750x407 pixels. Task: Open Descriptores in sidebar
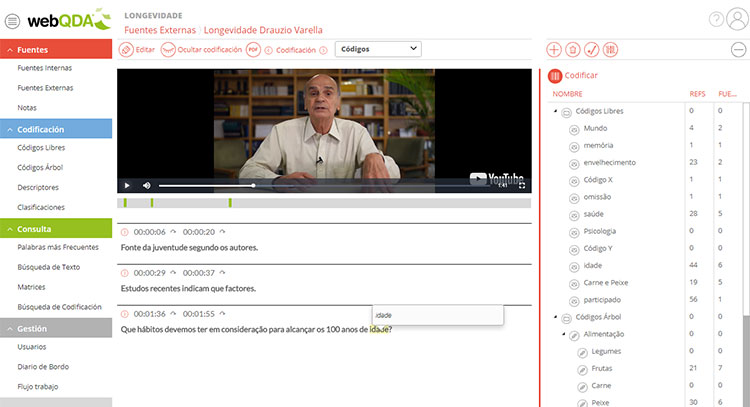point(38,187)
